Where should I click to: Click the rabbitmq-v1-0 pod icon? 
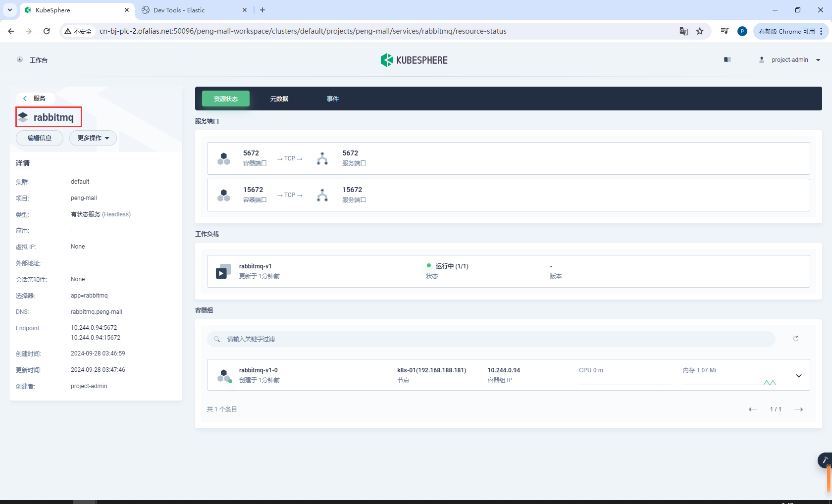[x=224, y=376]
